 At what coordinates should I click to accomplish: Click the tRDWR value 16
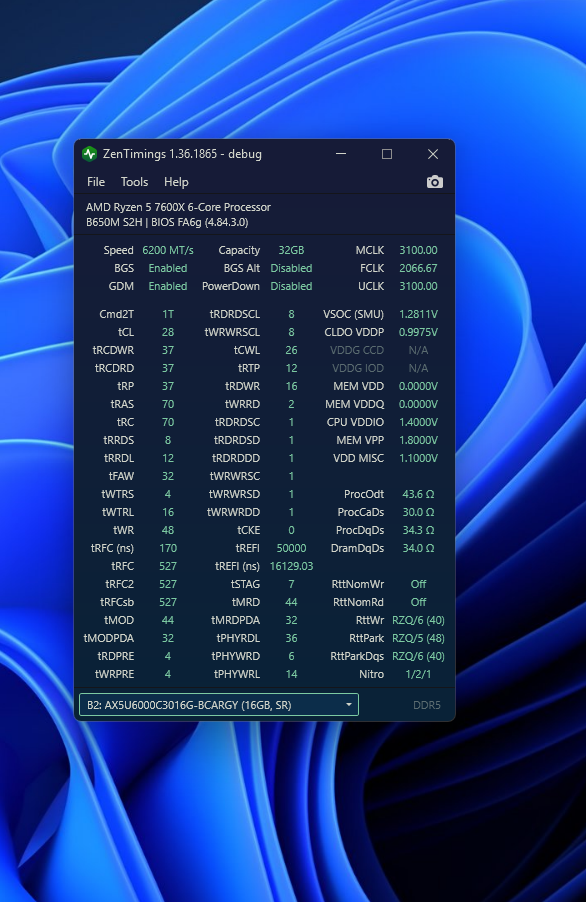pyautogui.click(x=292, y=386)
